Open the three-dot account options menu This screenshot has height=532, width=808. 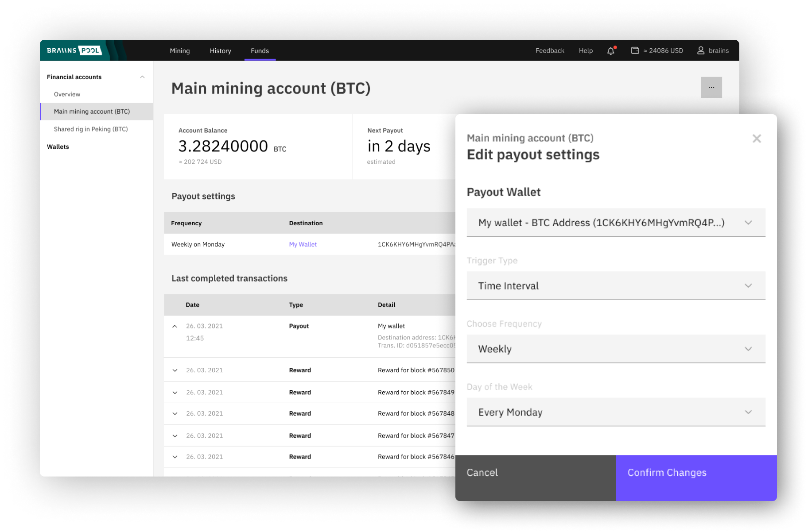coord(711,88)
